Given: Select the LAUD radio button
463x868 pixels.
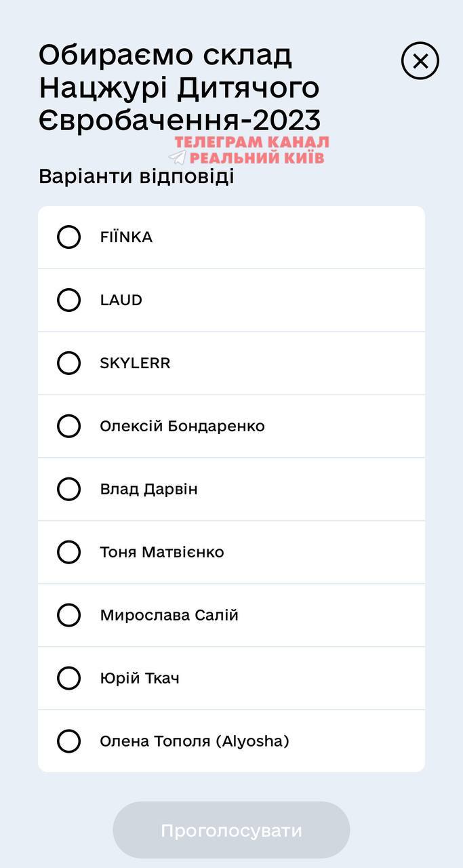Looking at the screenshot, I should click(x=68, y=300).
